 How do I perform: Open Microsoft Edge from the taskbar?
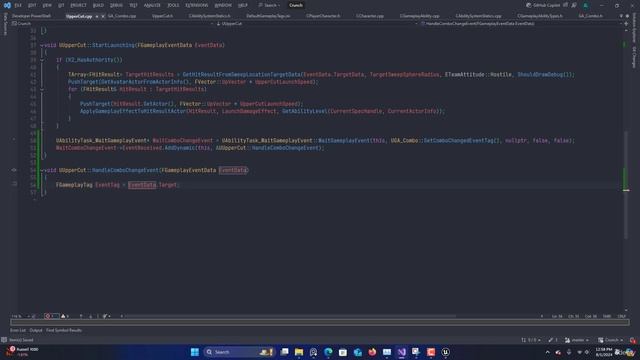tap(328, 352)
